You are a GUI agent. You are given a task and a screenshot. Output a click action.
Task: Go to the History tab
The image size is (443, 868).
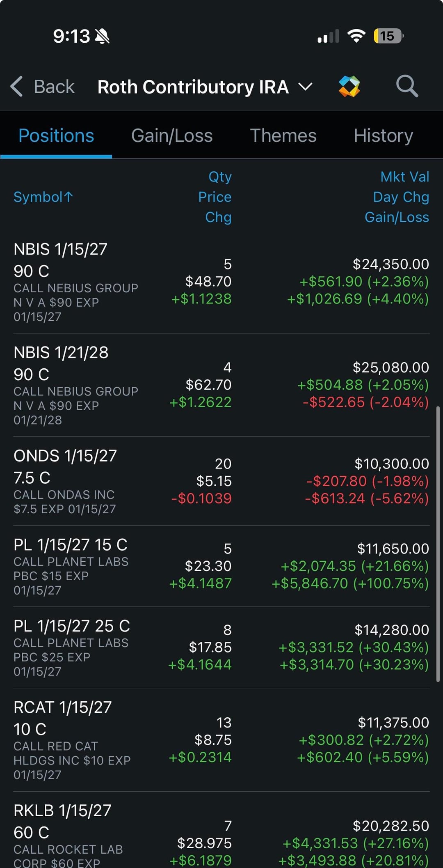pos(383,136)
